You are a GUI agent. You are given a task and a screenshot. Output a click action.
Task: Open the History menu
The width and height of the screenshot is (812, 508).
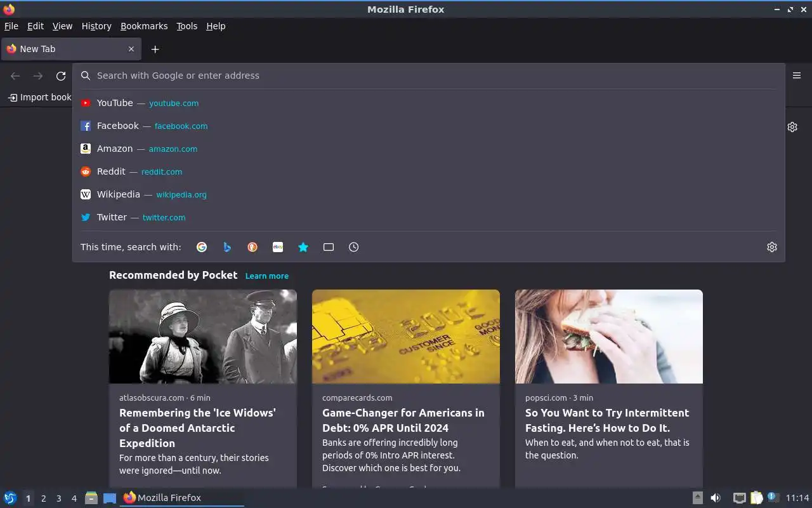[x=96, y=26]
